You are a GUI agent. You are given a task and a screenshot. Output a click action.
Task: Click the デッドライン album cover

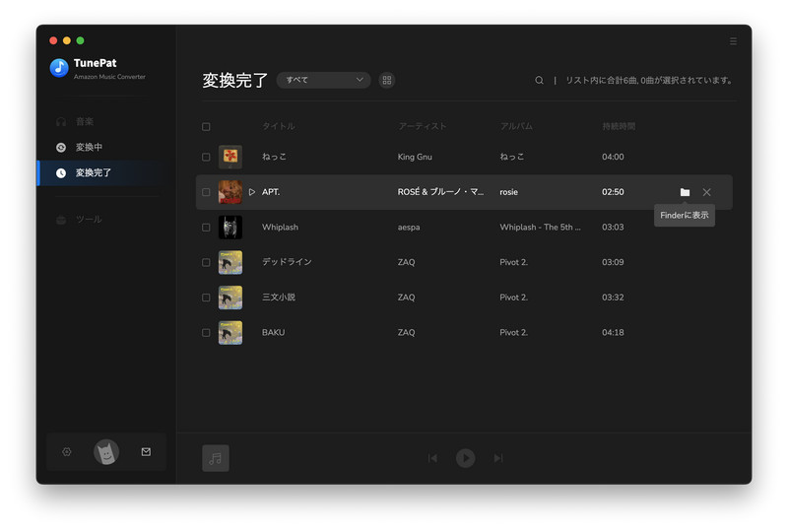pos(230,262)
